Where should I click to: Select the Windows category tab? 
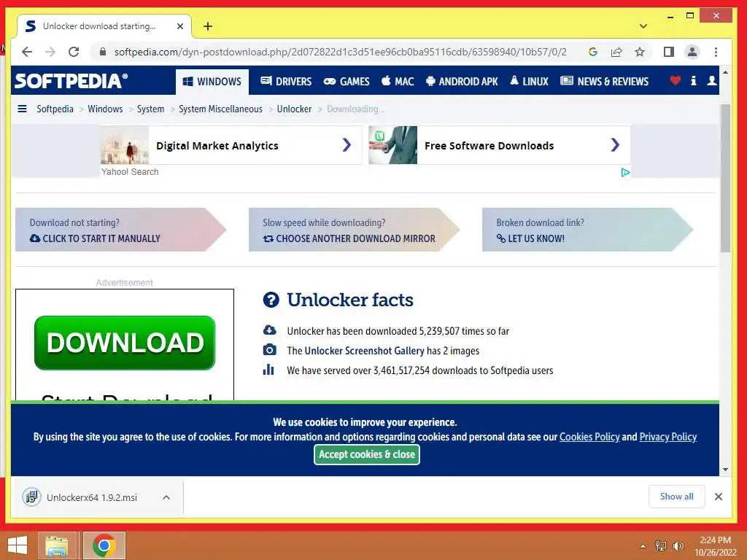[212, 82]
